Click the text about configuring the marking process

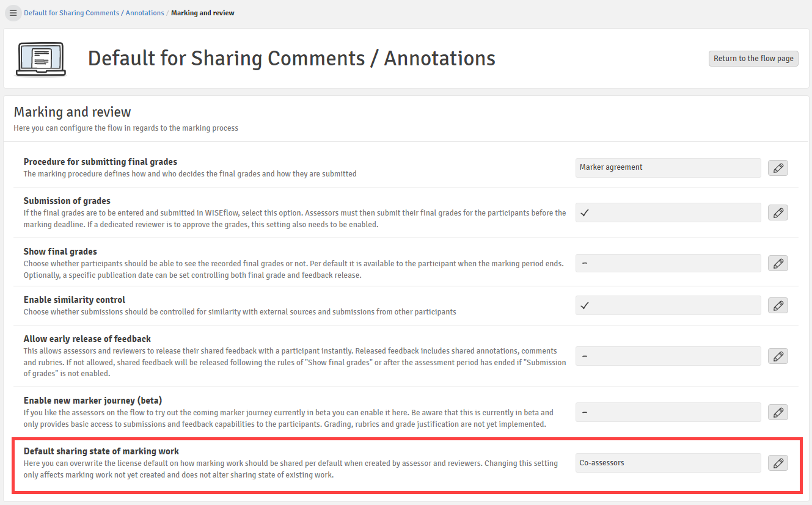[126, 128]
